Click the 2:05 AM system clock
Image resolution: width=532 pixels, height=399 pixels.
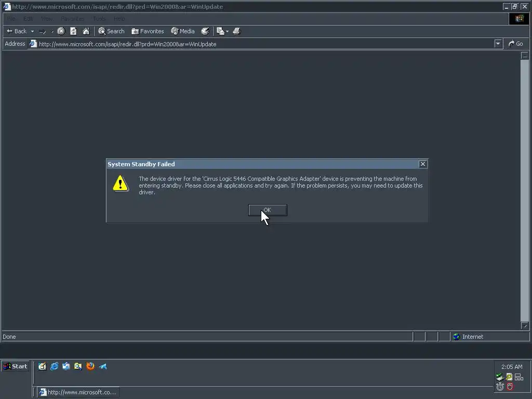pos(512,367)
